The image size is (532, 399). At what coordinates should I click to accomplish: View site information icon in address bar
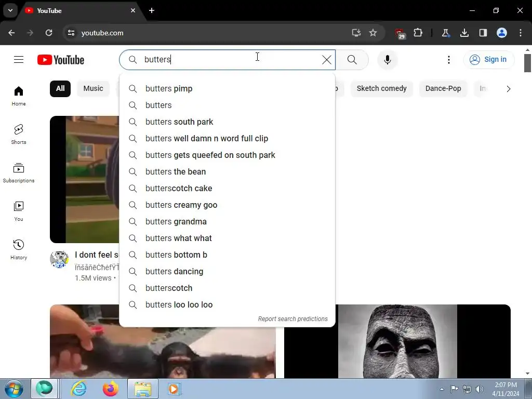(x=71, y=33)
